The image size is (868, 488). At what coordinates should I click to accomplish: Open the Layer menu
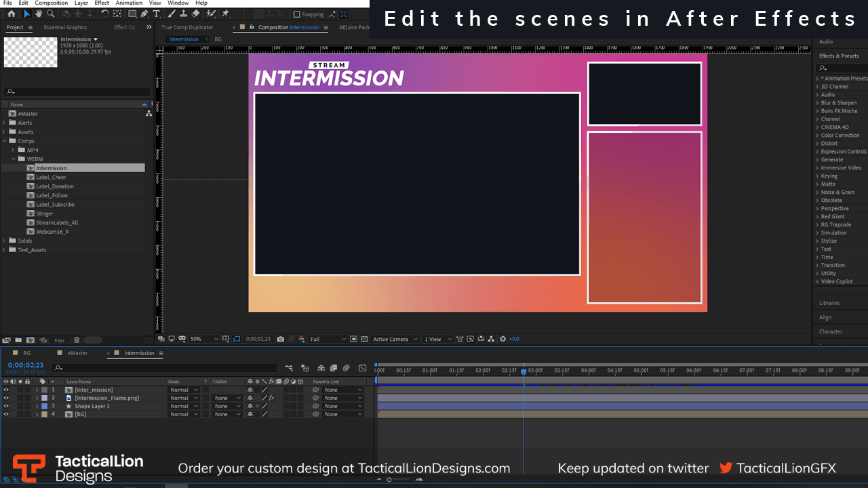pyautogui.click(x=81, y=3)
